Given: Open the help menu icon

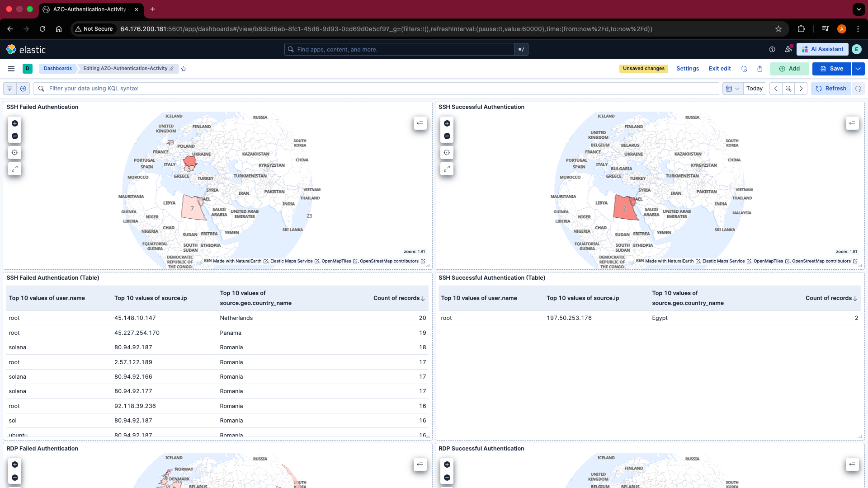Looking at the screenshot, I should click(772, 49).
